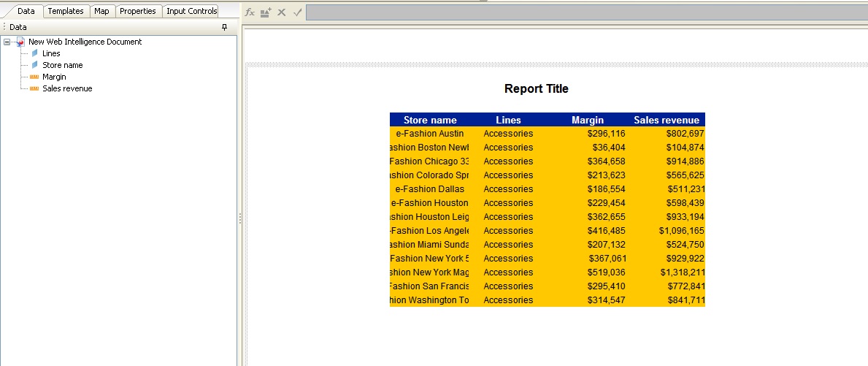Image resolution: width=868 pixels, height=366 pixels.
Task: Click inside the formula bar field
Action: (x=587, y=12)
